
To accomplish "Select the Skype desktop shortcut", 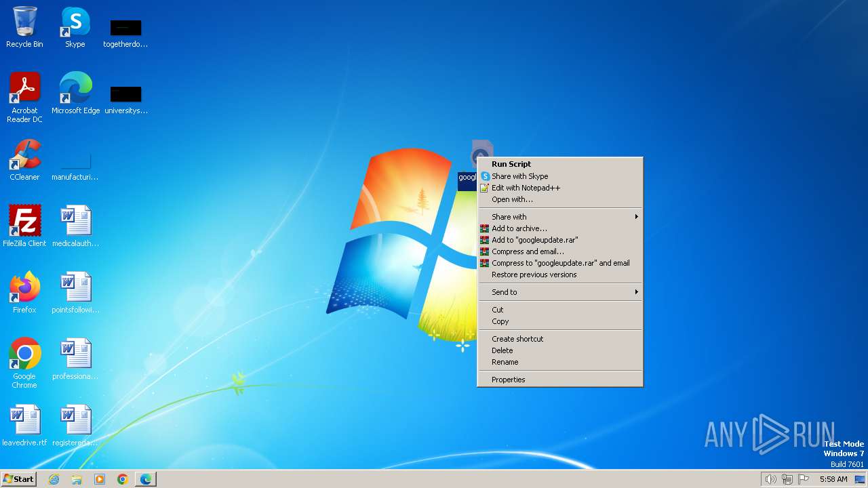I will point(75,27).
